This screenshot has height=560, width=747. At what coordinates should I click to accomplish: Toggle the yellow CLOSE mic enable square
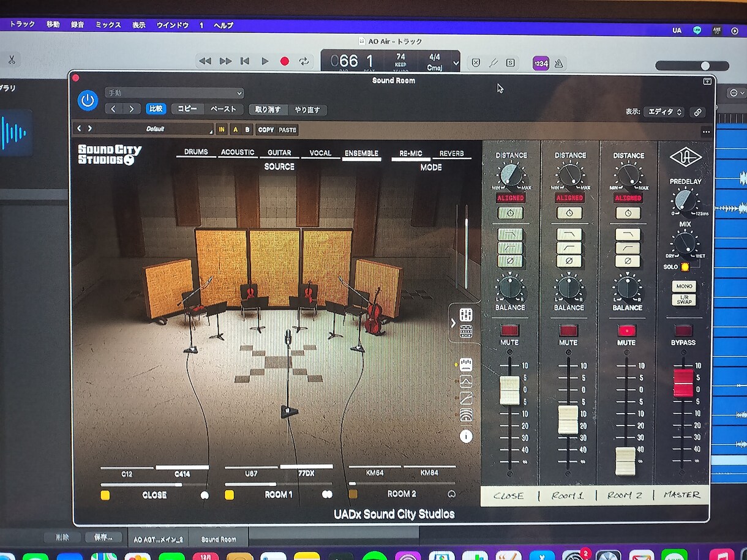(x=105, y=495)
